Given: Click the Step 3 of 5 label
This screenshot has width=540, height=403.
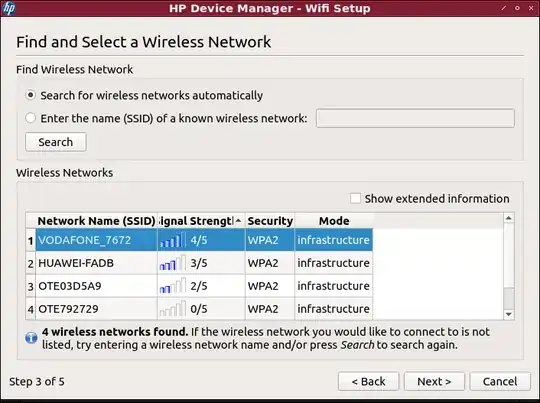Looking at the screenshot, I should tap(37, 381).
